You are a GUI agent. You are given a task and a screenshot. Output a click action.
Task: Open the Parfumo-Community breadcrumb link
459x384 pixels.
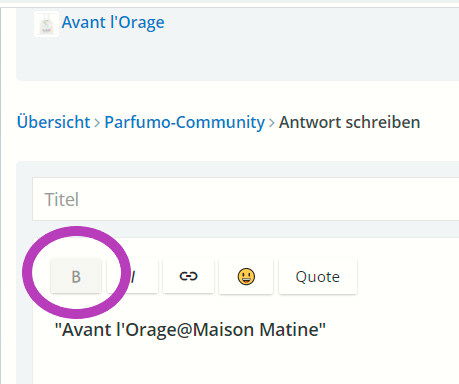(185, 122)
